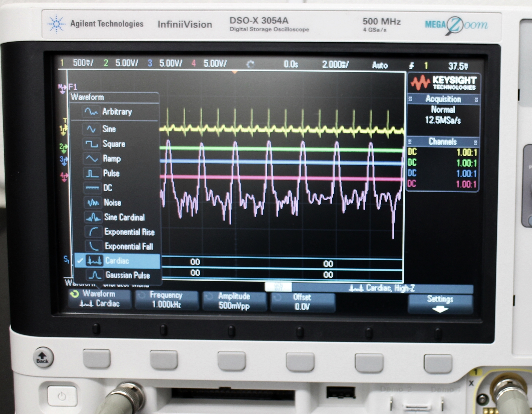Click the power button icon

point(62,396)
